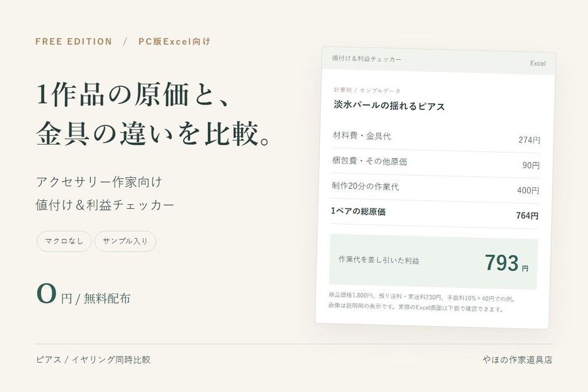Click the shop name 'やほの作家道具店'
The image size is (588, 392).
(x=517, y=360)
